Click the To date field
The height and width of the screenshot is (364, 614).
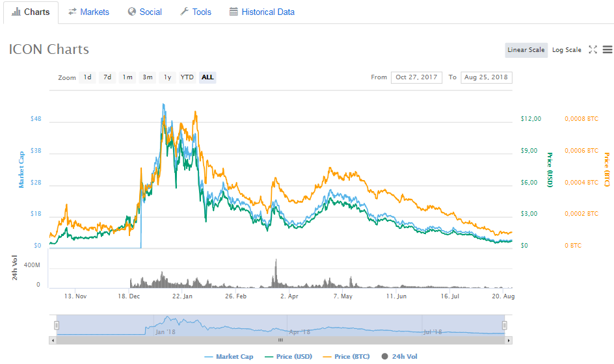tap(487, 77)
